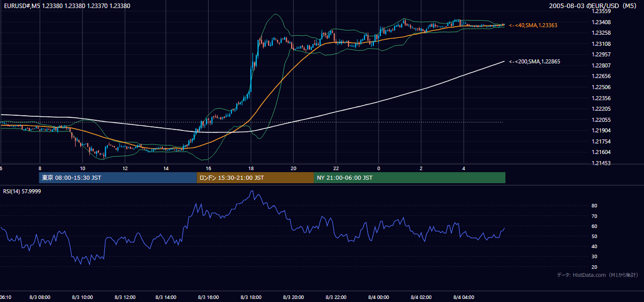Click price level 1.22356 on price axis
Screen dimensions: 644x302
[601, 98]
